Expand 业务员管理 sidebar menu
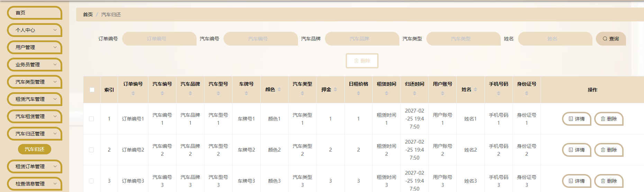Screen dimensions: 644x192 35,65
